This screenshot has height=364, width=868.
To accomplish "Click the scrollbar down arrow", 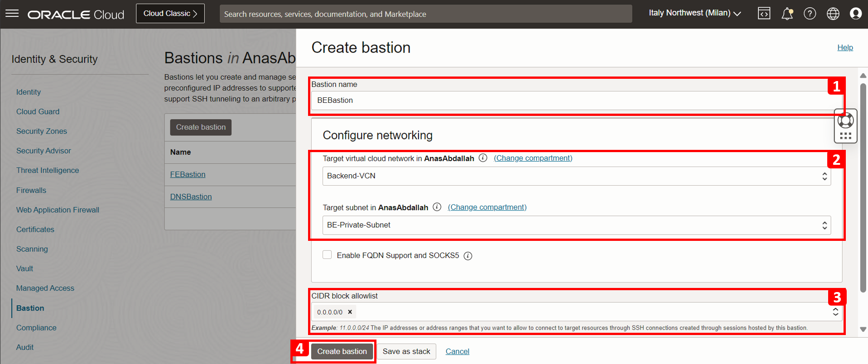I will [x=863, y=330].
